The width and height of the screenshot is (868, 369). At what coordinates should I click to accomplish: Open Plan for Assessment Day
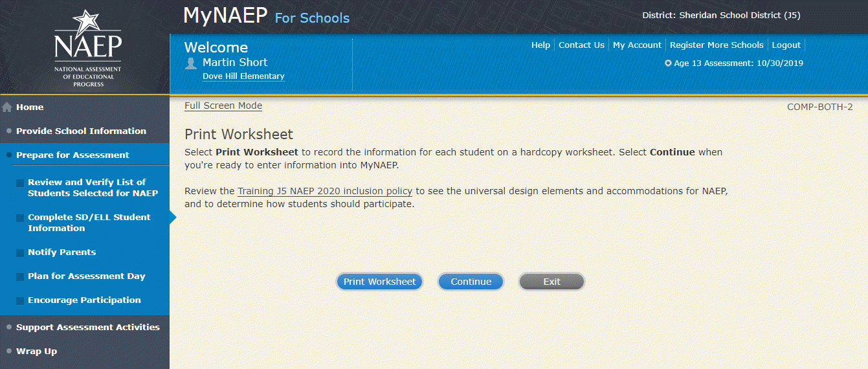coord(86,276)
